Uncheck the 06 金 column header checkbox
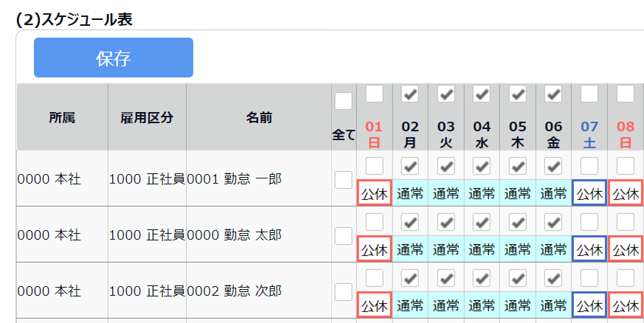The image size is (644, 323). click(553, 94)
